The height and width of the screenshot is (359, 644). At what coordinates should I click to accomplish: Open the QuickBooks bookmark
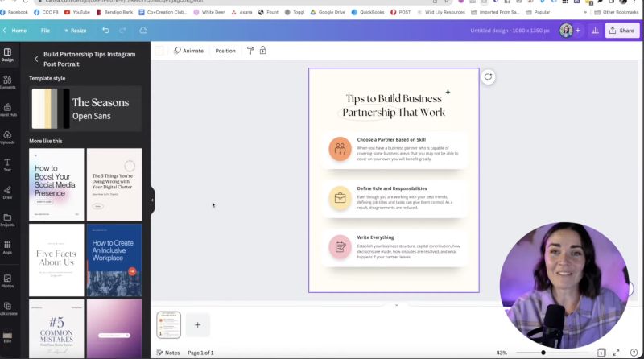(x=368, y=12)
